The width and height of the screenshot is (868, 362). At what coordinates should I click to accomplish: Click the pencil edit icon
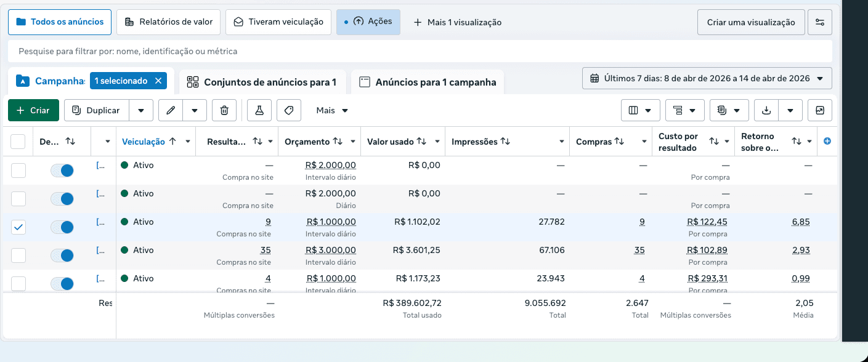pos(171,110)
